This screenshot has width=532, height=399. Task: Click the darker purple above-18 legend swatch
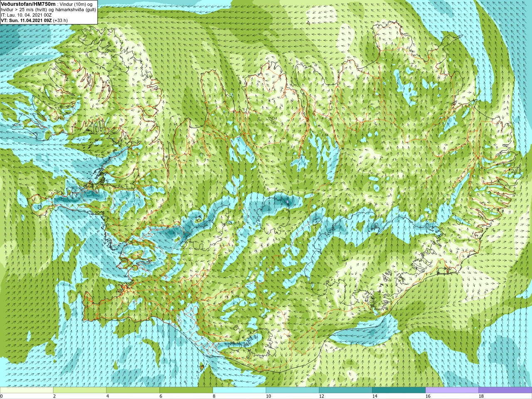point(505,390)
